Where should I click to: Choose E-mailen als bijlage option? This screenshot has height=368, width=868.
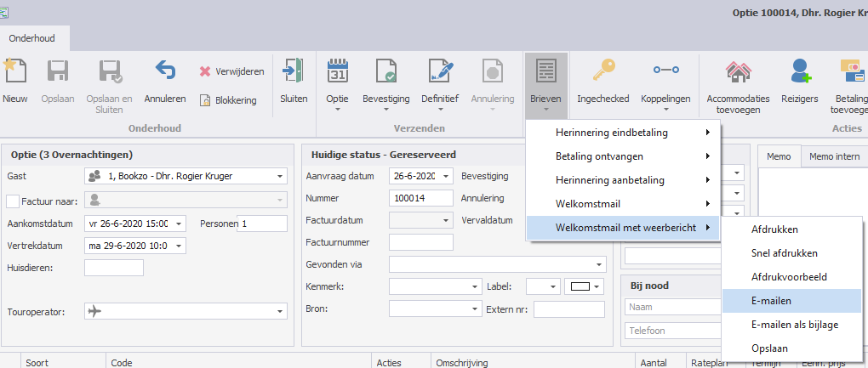[x=792, y=325]
